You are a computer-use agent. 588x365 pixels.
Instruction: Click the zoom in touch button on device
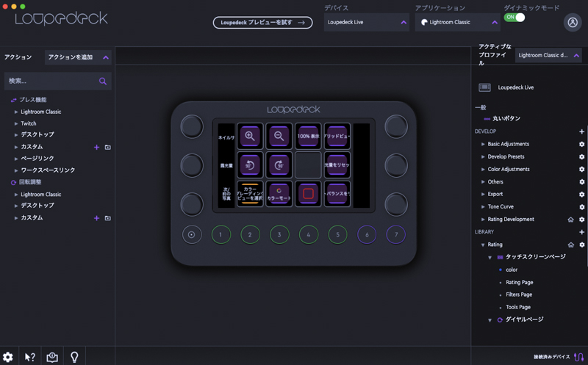tap(250, 136)
